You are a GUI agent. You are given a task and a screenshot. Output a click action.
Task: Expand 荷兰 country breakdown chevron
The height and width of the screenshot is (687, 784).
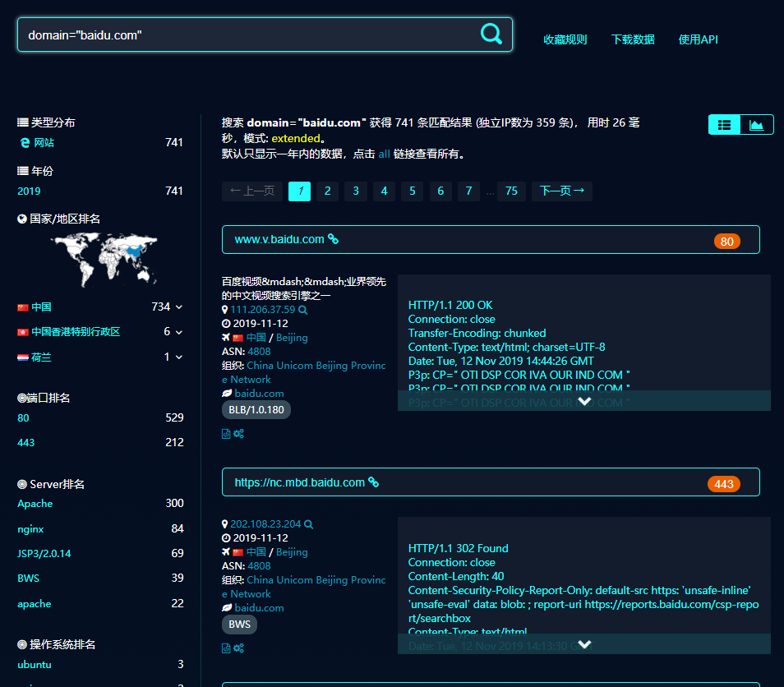coord(179,357)
